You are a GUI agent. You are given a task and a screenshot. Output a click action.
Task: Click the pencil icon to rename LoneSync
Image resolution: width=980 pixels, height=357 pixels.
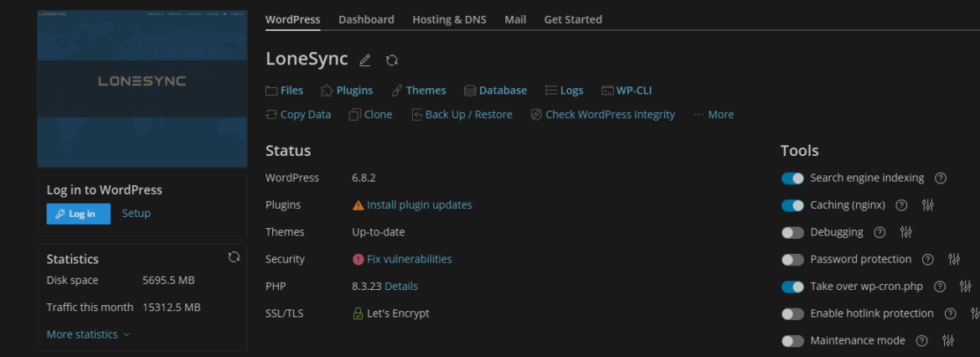tap(365, 60)
